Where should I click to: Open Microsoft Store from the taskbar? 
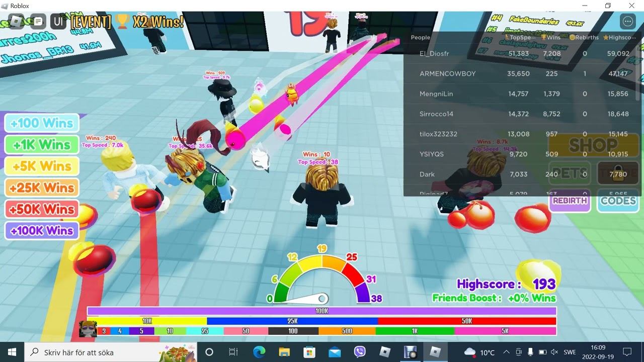point(309,352)
